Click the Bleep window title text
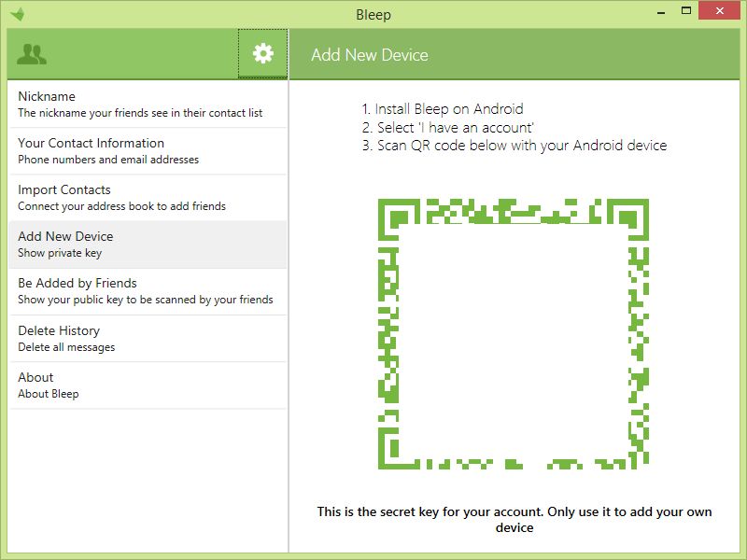This screenshot has height=560, width=747. pyautogui.click(x=373, y=14)
